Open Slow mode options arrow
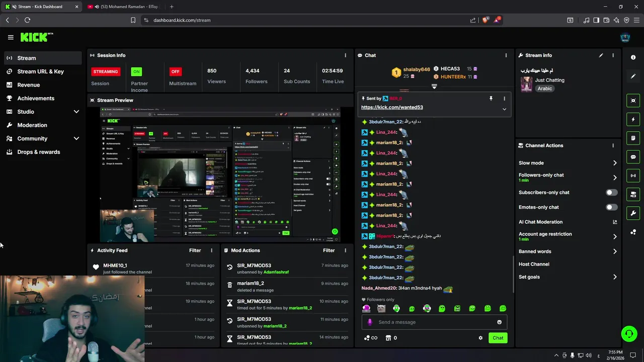The height and width of the screenshot is (362, 644). click(x=615, y=163)
